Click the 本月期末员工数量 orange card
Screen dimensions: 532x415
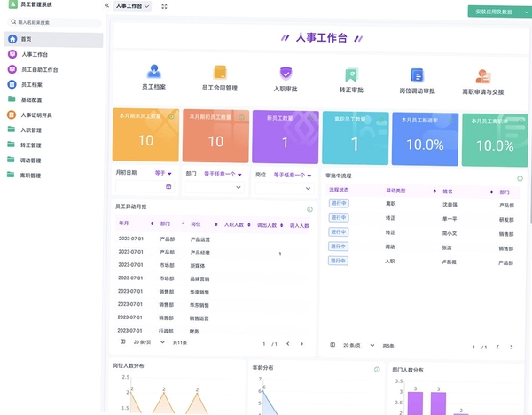145,135
